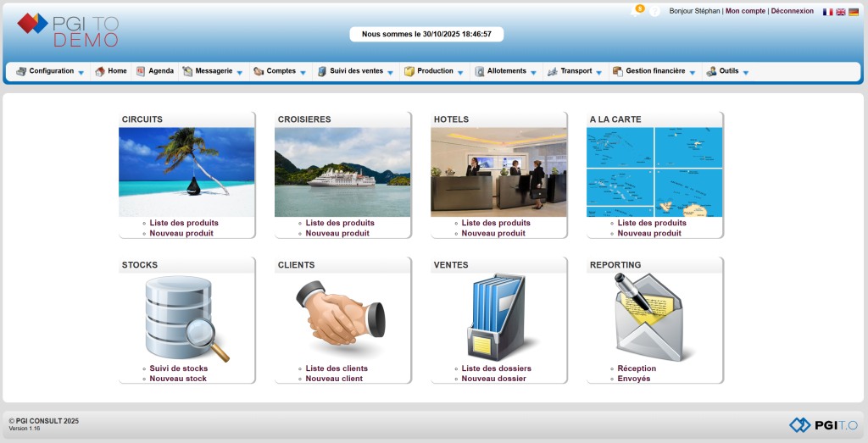
Task: Open the Transport menu label
Action: [x=576, y=71]
